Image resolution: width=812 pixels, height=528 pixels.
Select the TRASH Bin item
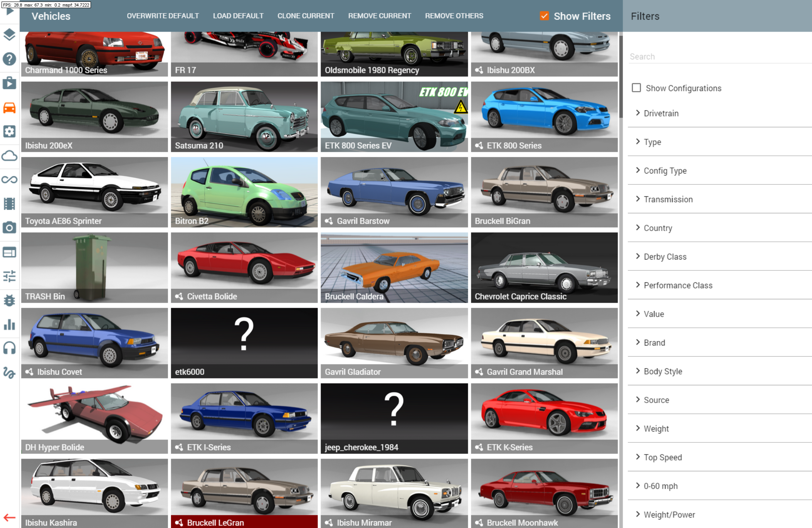(94, 267)
